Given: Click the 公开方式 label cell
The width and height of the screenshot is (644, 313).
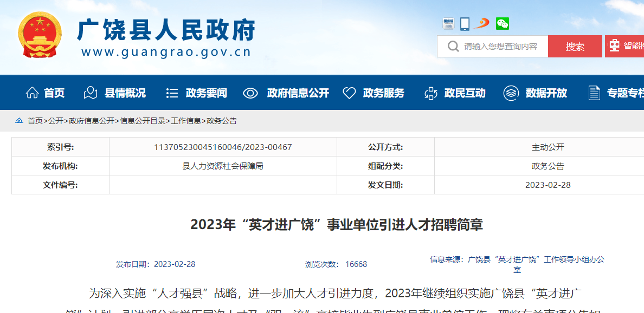Looking at the screenshot, I should [385, 147].
